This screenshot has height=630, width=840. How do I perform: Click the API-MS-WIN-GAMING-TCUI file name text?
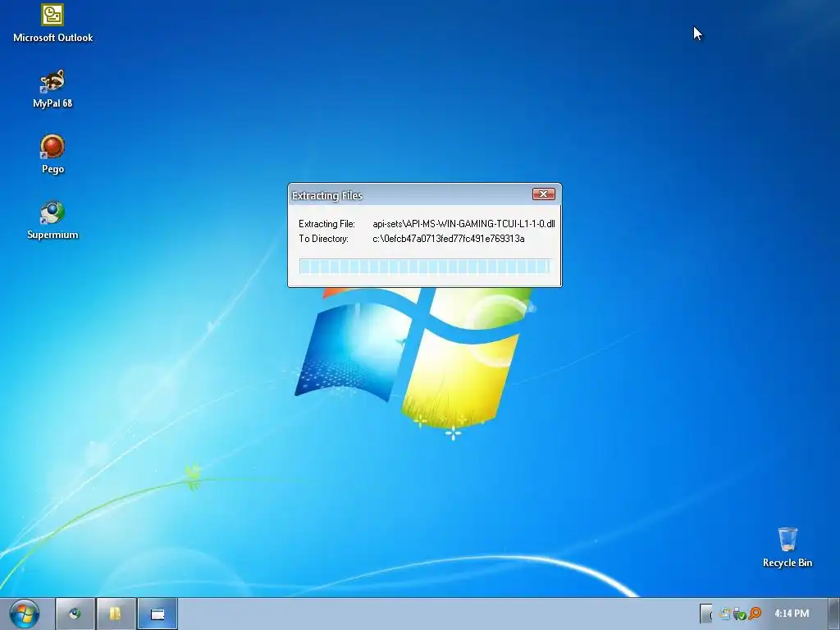coord(463,224)
